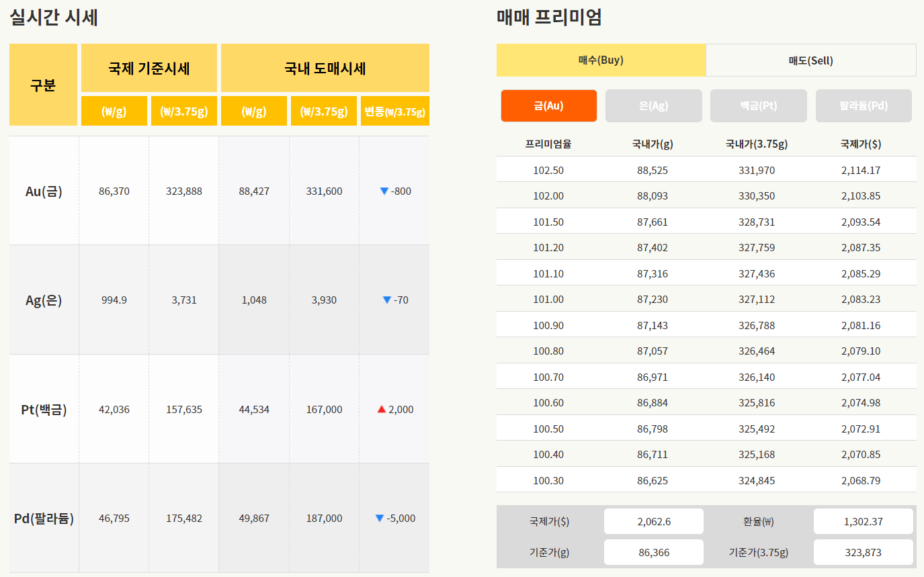924x577 pixels.
Task: Click the 국내가(3.75g) column header
Action: 757,144
